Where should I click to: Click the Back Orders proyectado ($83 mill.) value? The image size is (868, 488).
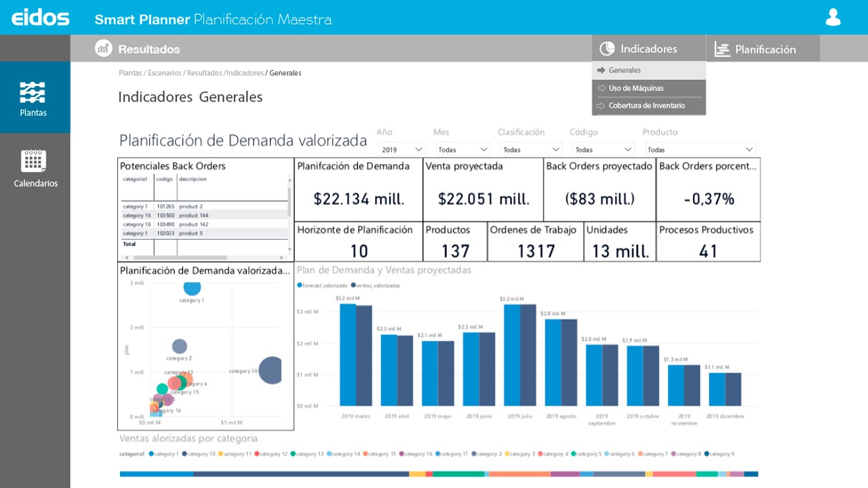click(x=600, y=199)
